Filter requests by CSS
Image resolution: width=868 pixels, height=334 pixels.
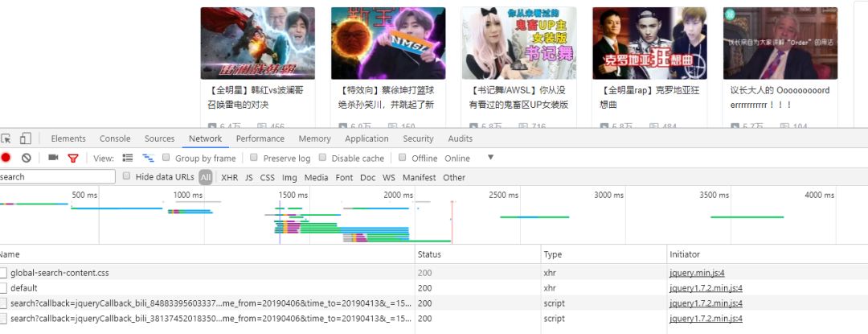point(268,177)
